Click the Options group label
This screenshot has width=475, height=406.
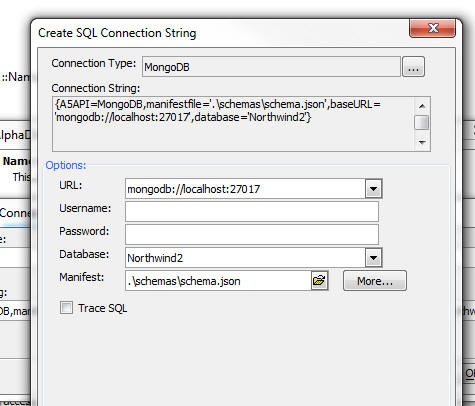66,165
